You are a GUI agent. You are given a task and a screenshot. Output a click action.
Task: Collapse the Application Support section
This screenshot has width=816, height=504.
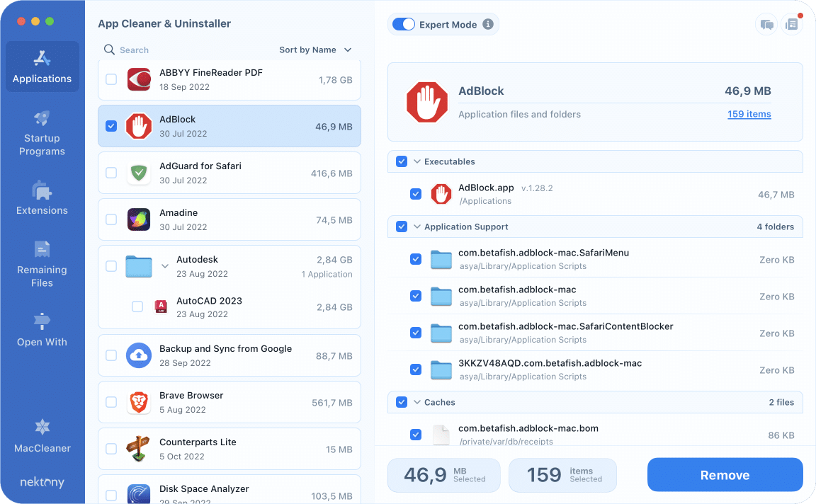(417, 227)
